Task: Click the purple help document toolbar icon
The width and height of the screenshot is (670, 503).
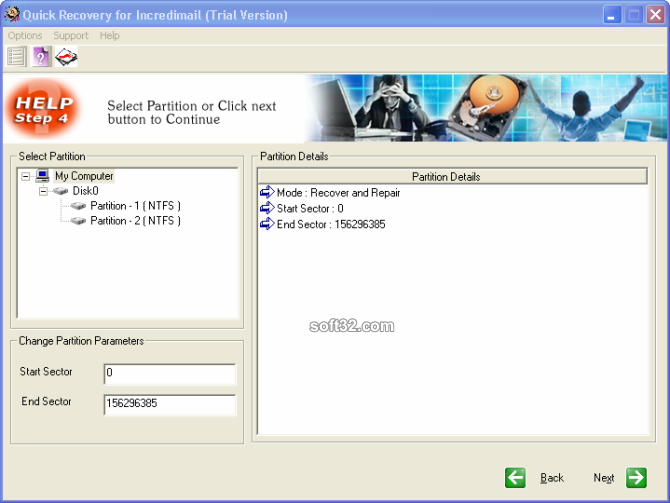Action: tap(41, 56)
